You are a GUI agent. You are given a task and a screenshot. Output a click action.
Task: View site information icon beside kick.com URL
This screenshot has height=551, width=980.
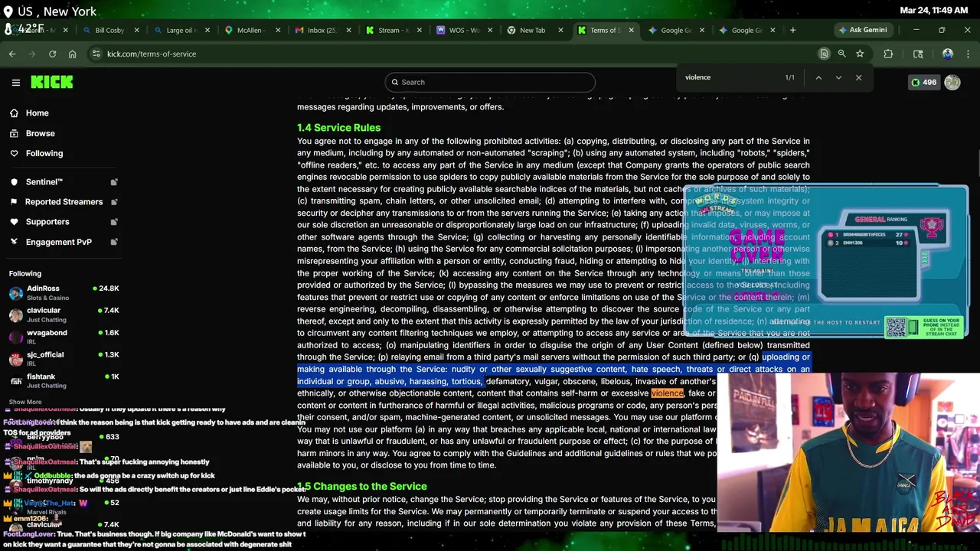[96, 54]
